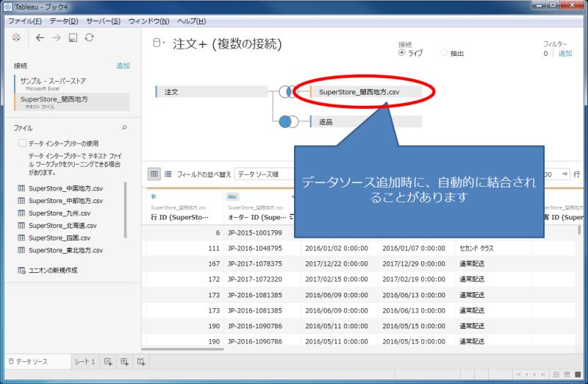The width and height of the screenshot is (588, 384).
Task: Refresh data source with circular arrow icon
Action: point(89,38)
